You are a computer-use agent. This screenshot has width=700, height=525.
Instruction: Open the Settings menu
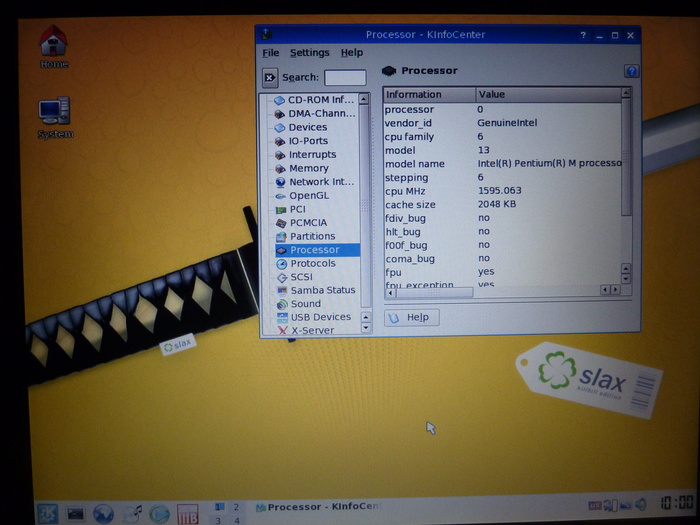[309, 53]
